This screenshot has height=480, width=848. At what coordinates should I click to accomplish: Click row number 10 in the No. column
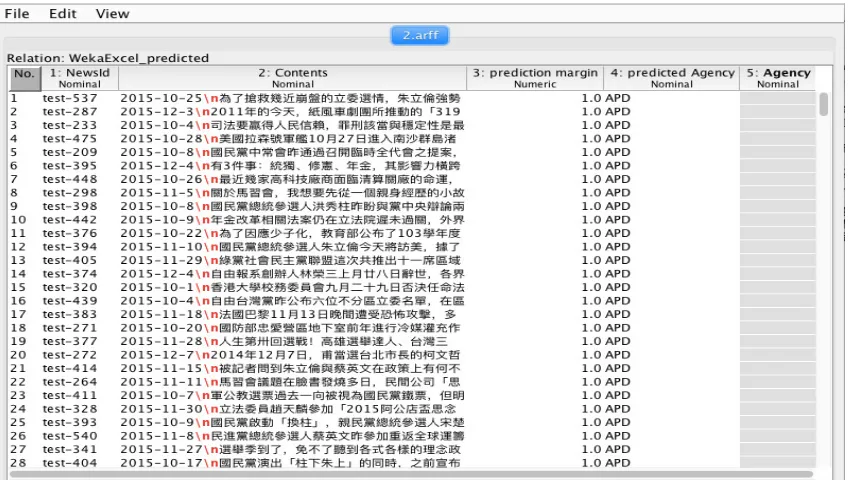25,220
